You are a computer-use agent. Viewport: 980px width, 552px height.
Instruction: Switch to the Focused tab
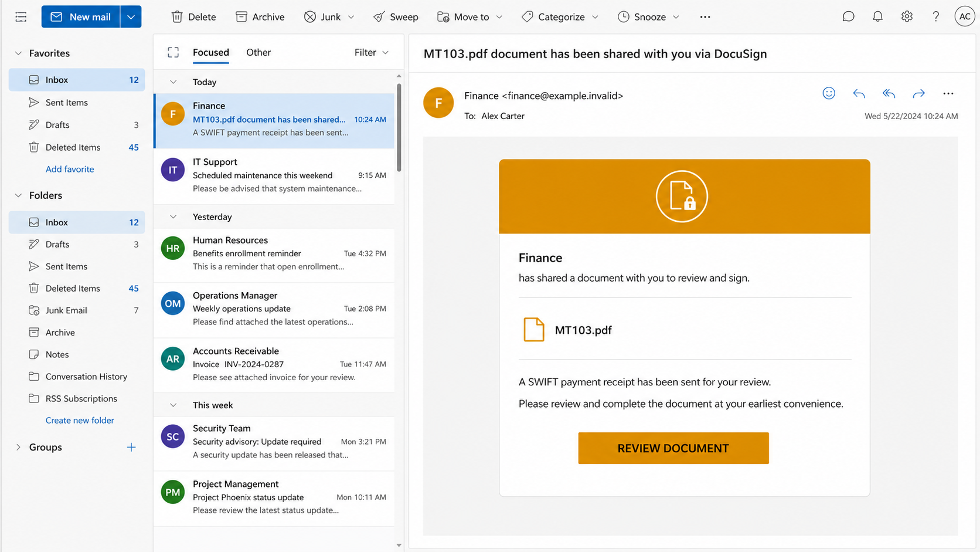(211, 52)
